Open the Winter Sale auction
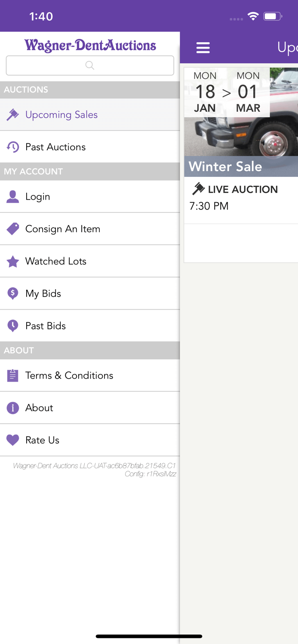298x644 pixels. (x=241, y=167)
